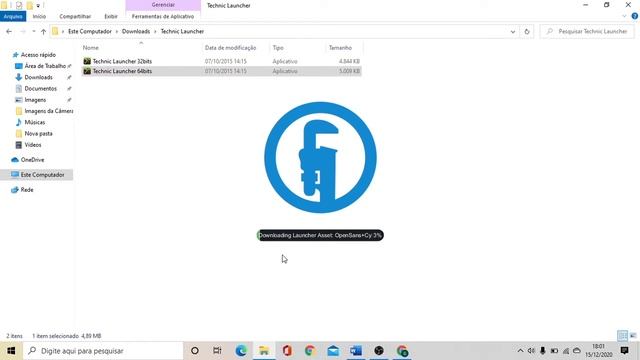Image resolution: width=640 pixels, height=360 pixels.
Task: Focus the Pesquisar Technic Launcher search box
Action: pos(587,31)
